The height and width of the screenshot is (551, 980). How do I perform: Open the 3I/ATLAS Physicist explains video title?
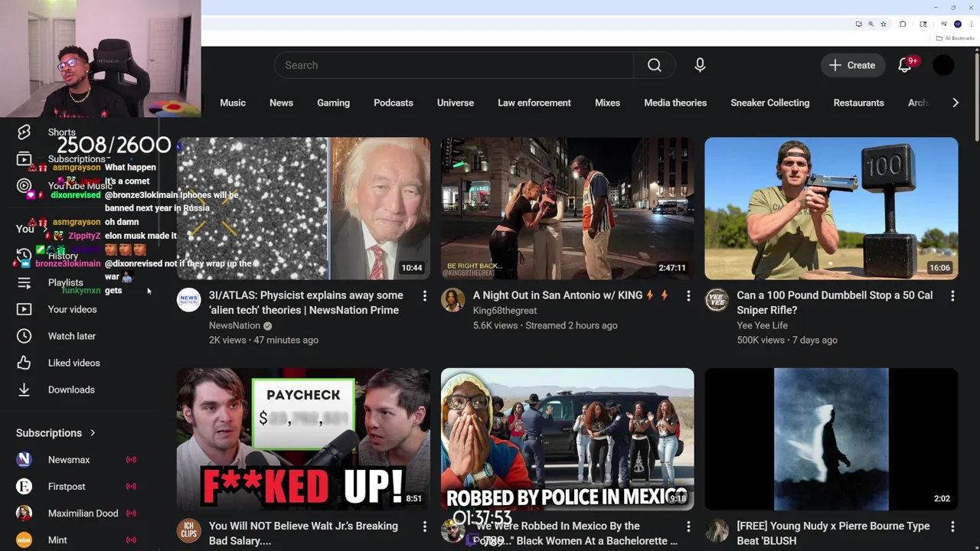[305, 302]
